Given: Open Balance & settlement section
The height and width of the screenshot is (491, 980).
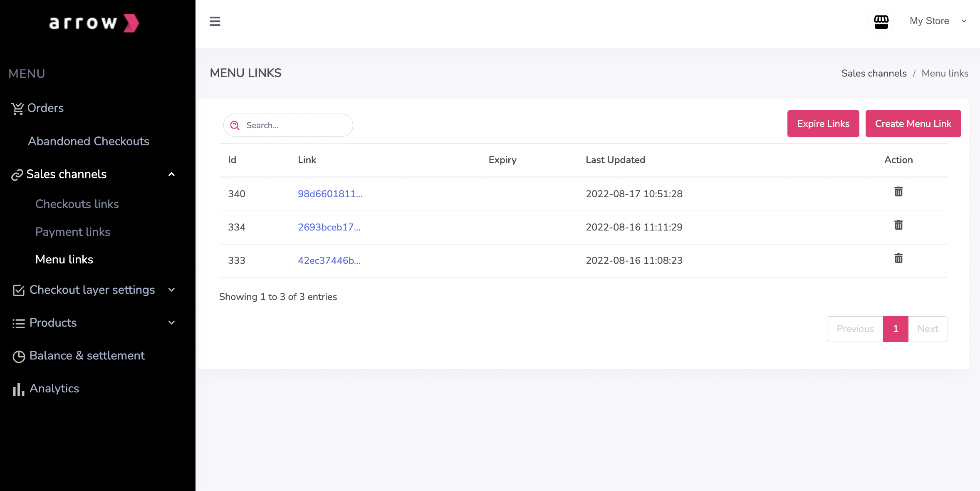Looking at the screenshot, I should click(87, 356).
